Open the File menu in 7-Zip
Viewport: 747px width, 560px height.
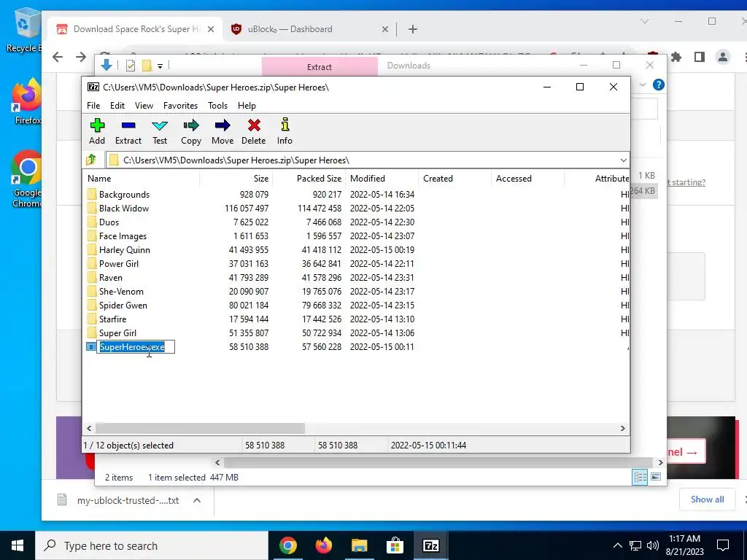[93, 106]
